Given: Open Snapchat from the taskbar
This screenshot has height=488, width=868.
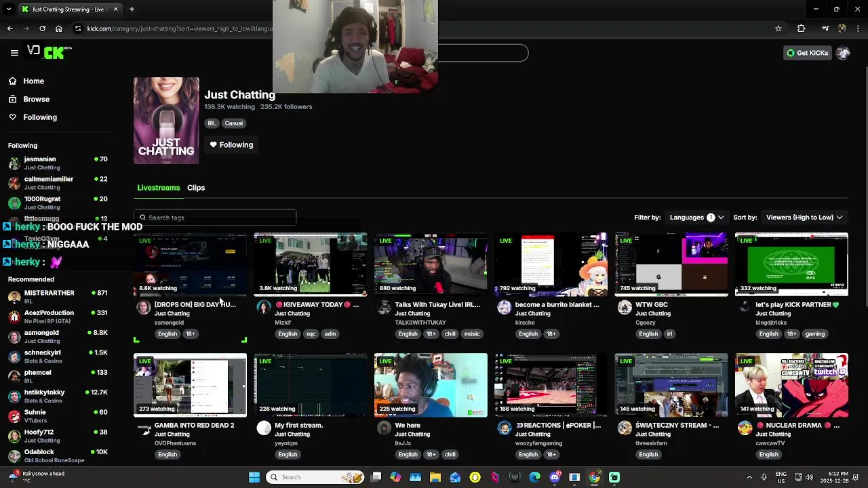Looking at the screenshot, I should point(475,477).
